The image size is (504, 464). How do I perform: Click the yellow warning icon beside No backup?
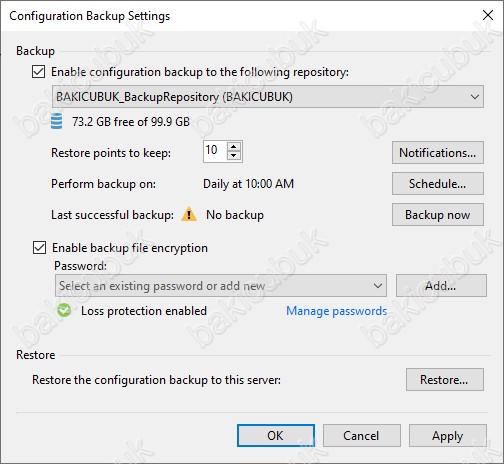click(189, 214)
